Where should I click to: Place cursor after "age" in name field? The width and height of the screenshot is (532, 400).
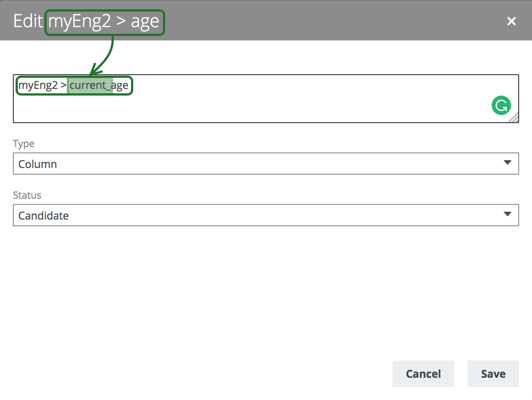pyautogui.click(x=129, y=85)
